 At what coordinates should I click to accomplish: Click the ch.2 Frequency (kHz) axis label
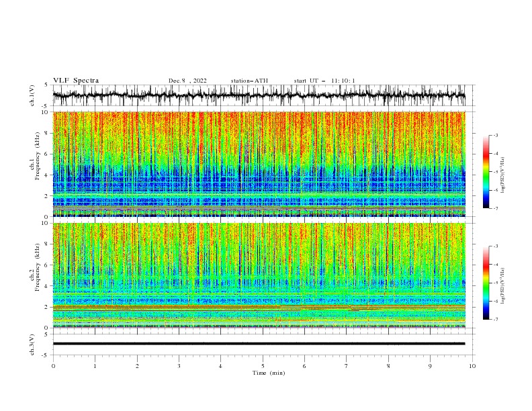point(35,267)
